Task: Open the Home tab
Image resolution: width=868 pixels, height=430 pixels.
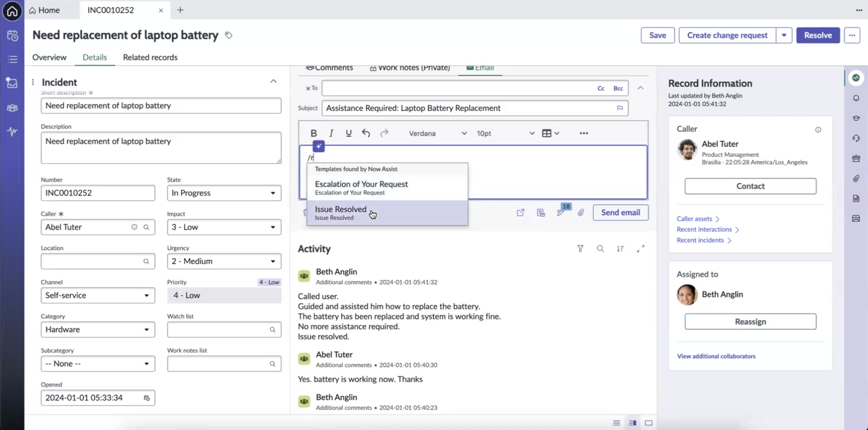Action: (44, 10)
